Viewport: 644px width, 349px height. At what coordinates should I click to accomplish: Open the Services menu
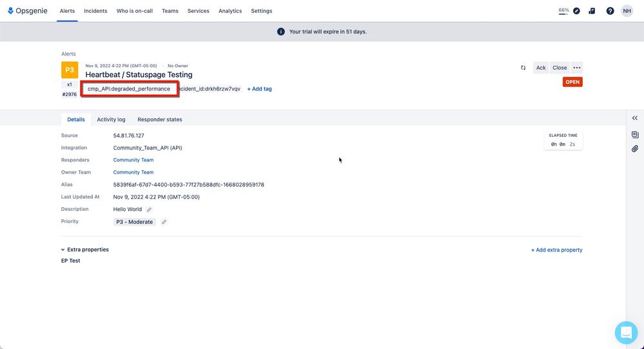(x=199, y=11)
